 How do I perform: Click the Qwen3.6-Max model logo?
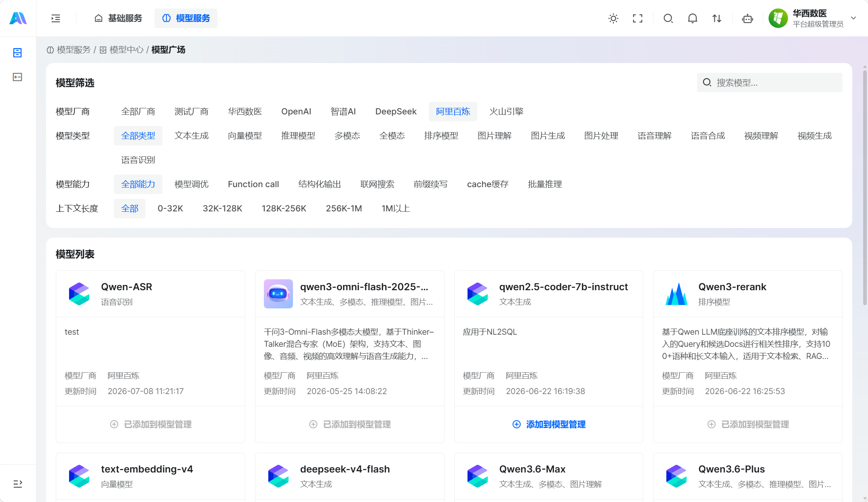point(478,476)
